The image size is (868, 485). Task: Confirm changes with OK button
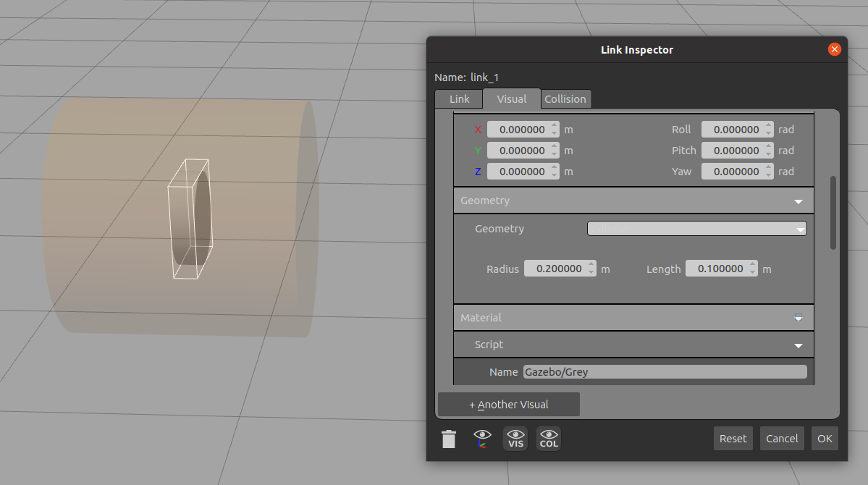[x=825, y=438]
